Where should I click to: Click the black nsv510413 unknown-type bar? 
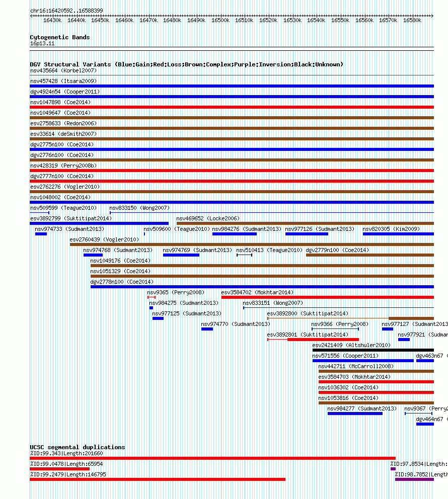point(244,255)
